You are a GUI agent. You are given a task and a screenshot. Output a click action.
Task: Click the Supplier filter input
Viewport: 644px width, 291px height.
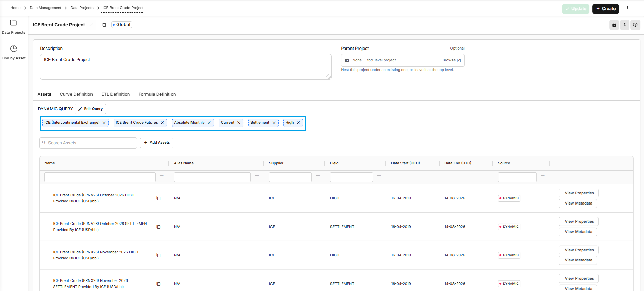290,177
